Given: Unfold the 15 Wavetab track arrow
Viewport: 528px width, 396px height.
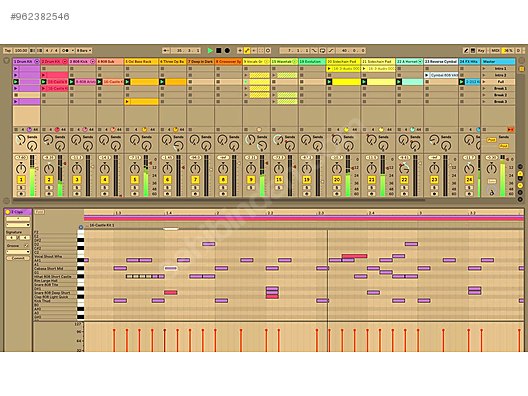Looking at the screenshot, I should pyautogui.click(x=295, y=62).
